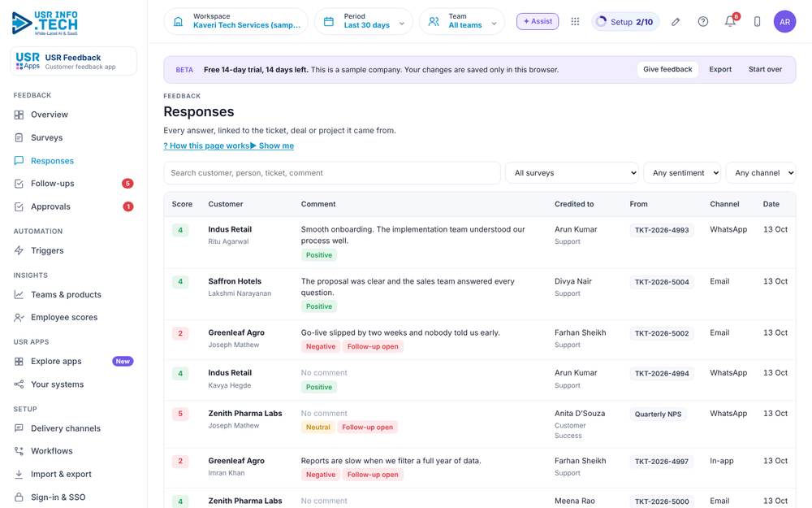The image size is (812, 508).
Task: Open ticket TKT-2026-5004 chip
Action: 662,282
